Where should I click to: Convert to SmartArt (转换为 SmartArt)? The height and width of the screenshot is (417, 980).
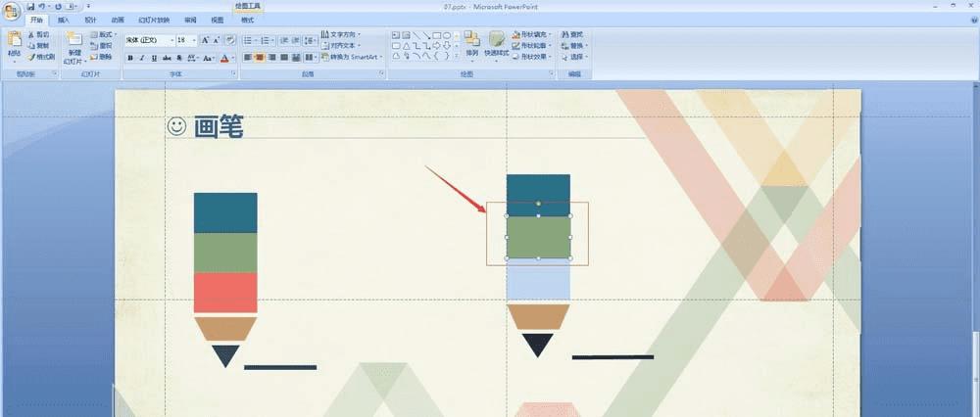pyautogui.click(x=352, y=57)
